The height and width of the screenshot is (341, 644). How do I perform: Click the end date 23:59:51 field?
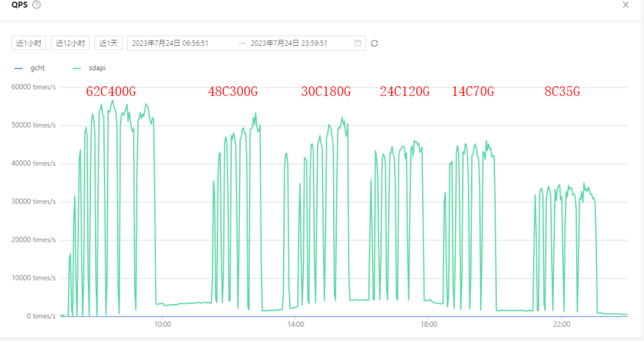click(289, 43)
